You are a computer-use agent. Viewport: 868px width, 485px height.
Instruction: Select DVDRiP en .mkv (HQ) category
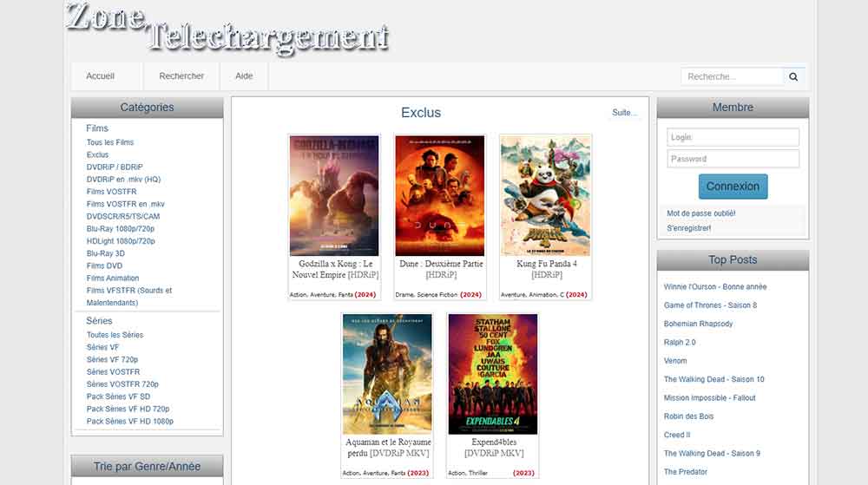pyautogui.click(x=123, y=180)
